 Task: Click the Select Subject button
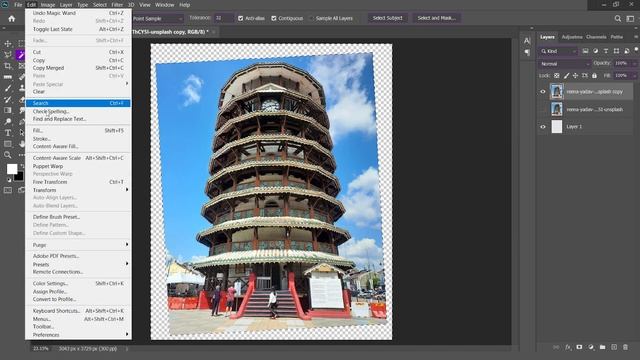point(387,18)
